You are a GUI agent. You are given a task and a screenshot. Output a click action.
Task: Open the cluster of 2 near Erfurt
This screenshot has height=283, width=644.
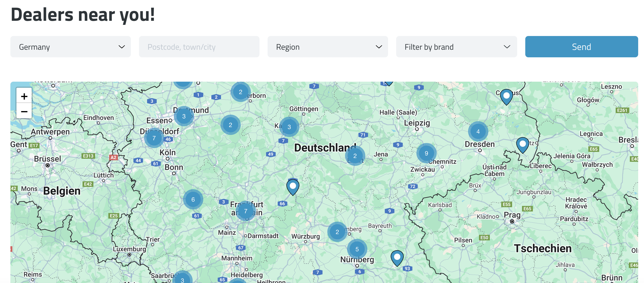pyautogui.click(x=355, y=156)
